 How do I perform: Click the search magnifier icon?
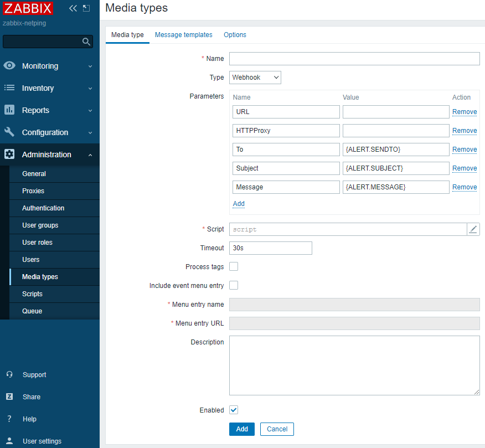[86, 42]
